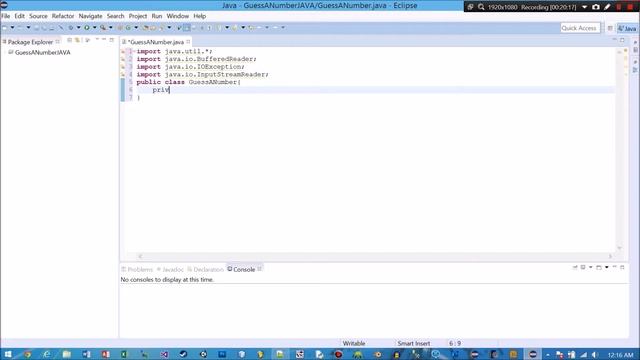Click the 12:16 AM taskbar clock
The image size is (640, 360).
(x=620, y=355)
